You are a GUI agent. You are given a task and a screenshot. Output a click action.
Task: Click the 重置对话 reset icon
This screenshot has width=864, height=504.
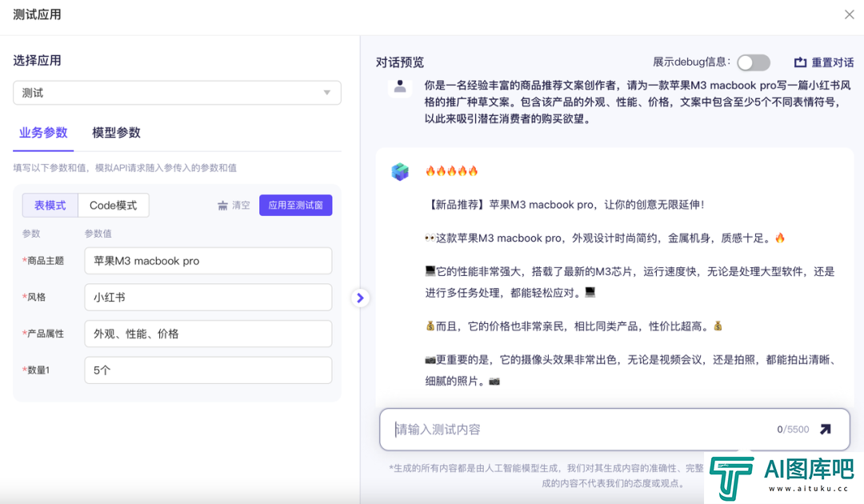point(800,62)
